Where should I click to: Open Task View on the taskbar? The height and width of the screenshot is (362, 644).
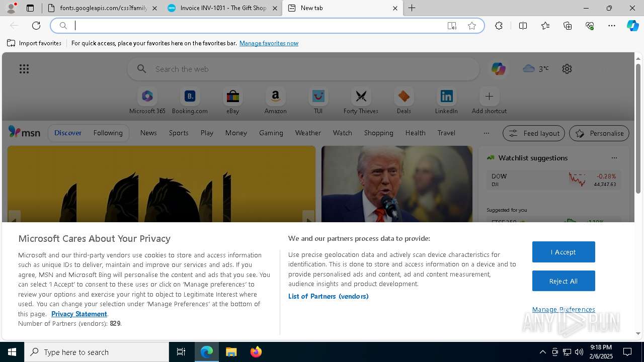tap(181, 352)
